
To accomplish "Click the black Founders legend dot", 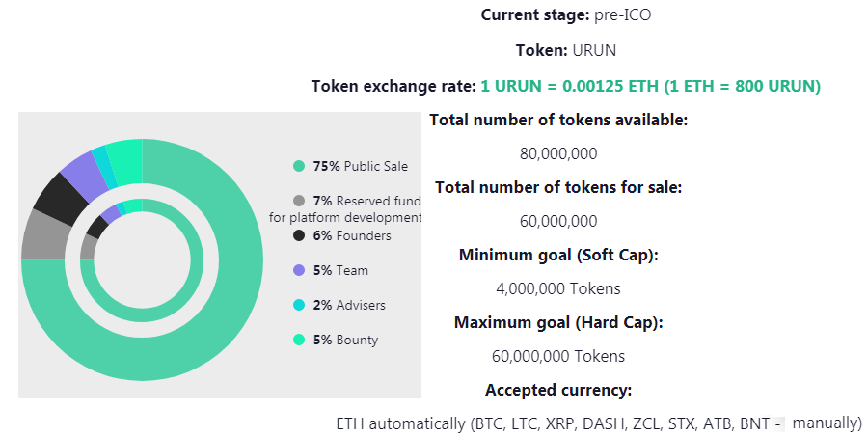I will coord(299,235).
